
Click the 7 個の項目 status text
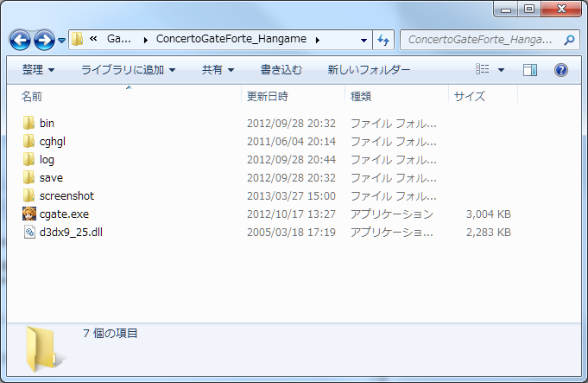111,333
